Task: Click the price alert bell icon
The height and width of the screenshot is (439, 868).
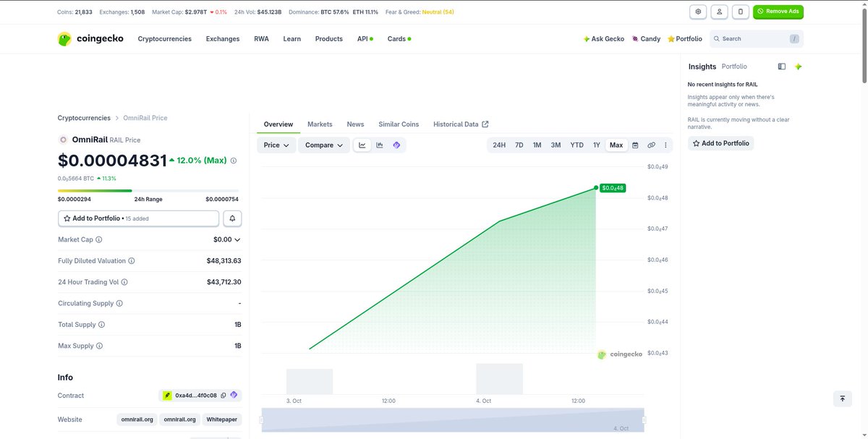Action: point(232,218)
